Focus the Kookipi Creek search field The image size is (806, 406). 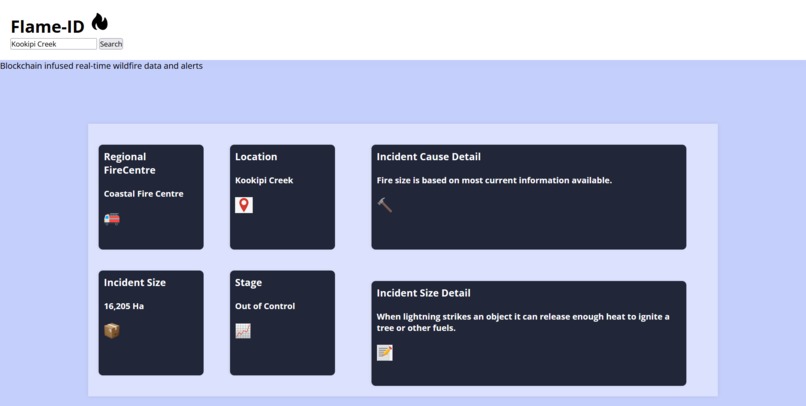pyautogui.click(x=53, y=44)
